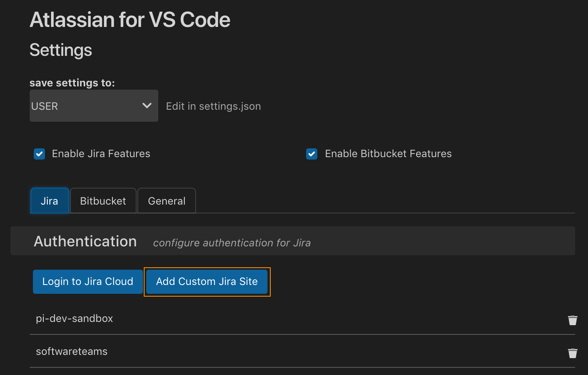The image size is (588, 375).
Task: Click the trash icon next to softwareteams
Action: tap(572, 353)
